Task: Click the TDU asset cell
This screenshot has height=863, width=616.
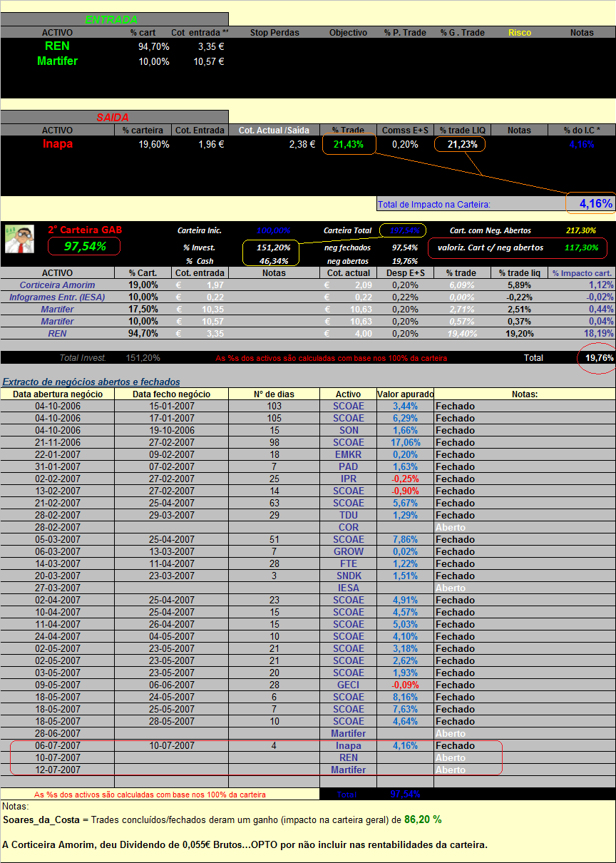Action: click(349, 516)
